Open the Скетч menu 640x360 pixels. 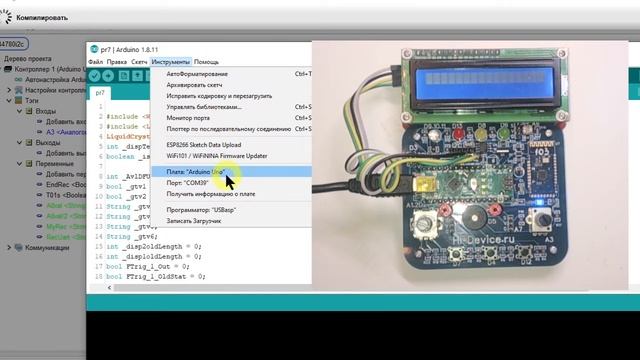coord(139,62)
